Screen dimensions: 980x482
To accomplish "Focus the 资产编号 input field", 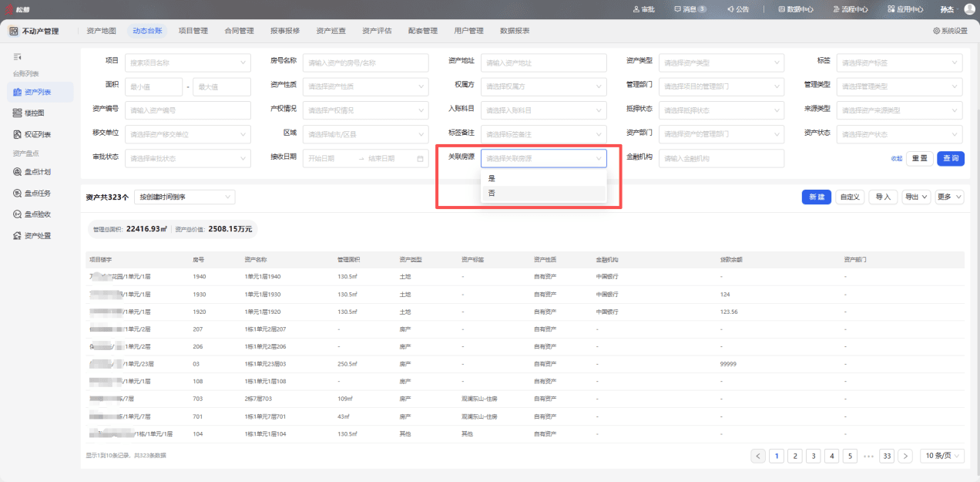I will 188,110.
